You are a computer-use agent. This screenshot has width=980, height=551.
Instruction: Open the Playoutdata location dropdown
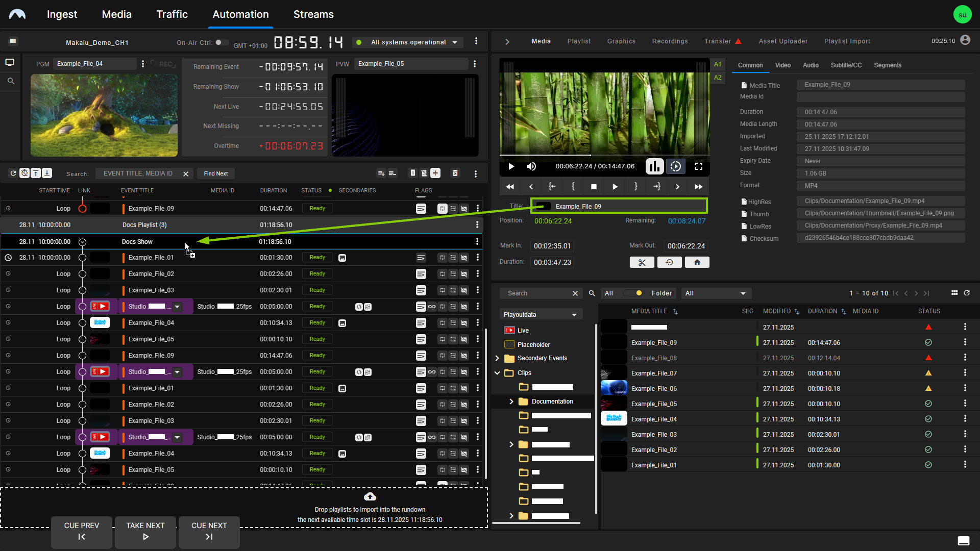541,314
